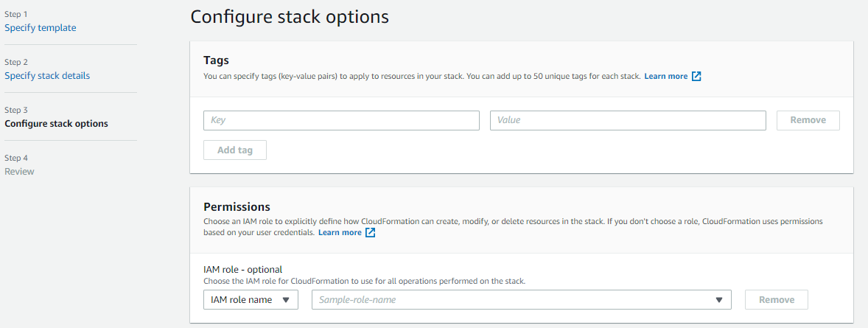Select Configure stack options step in sidebar
The height and width of the screenshot is (328, 868).
pos(56,124)
